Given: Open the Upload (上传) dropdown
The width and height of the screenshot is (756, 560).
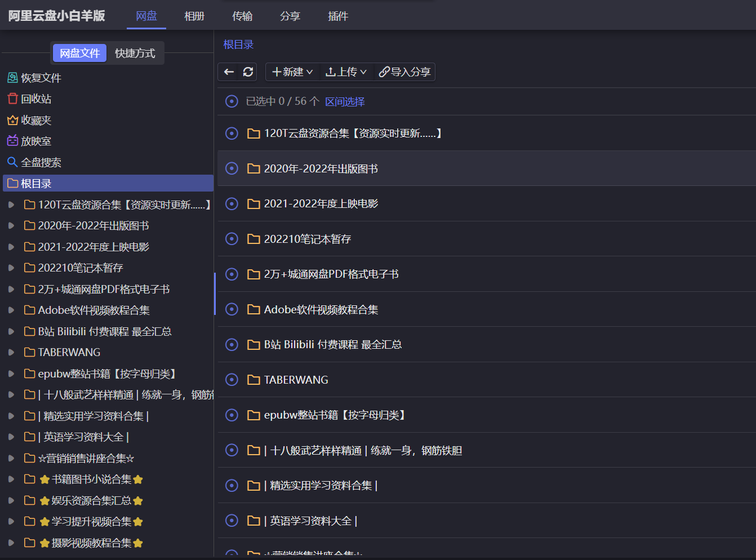Looking at the screenshot, I should 346,72.
